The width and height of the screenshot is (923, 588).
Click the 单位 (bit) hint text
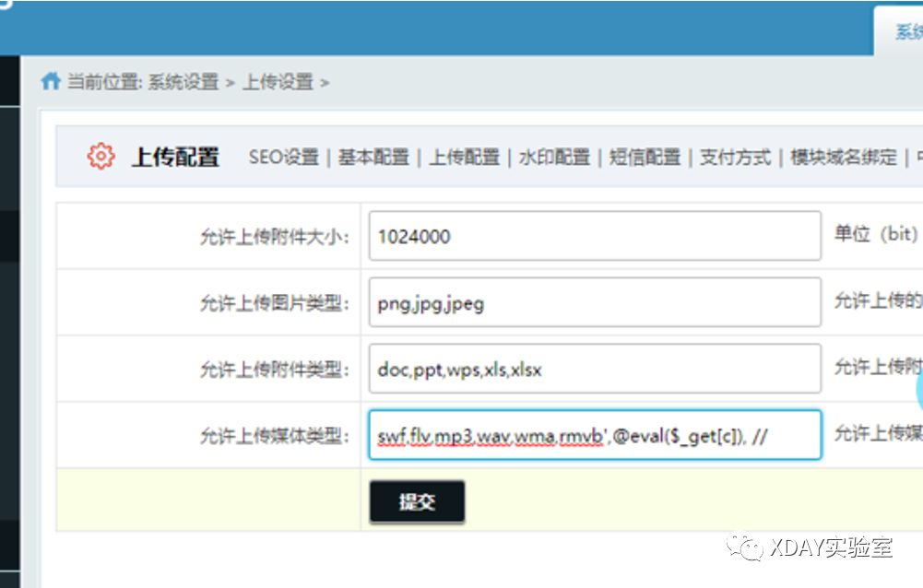coord(876,234)
